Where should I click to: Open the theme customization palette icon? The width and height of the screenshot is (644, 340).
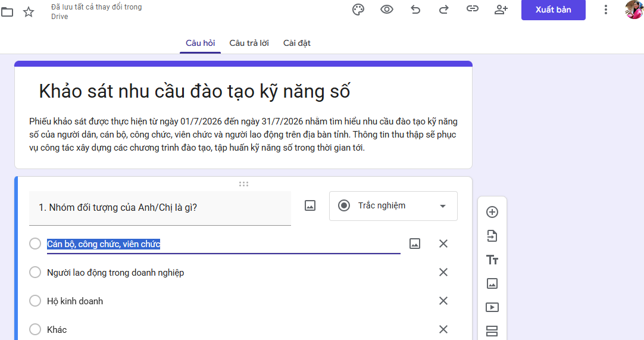click(358, 10)
